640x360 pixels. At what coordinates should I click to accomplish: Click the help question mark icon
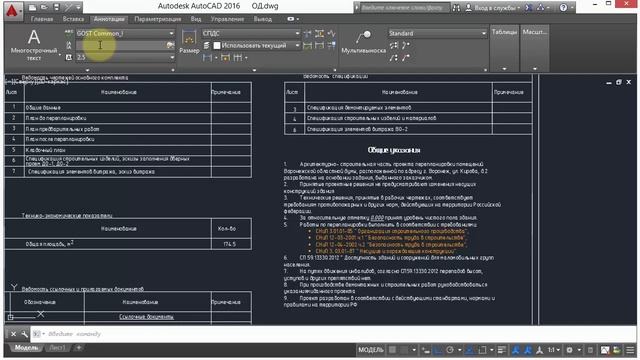pyautogui.click(x=563, y=7)
